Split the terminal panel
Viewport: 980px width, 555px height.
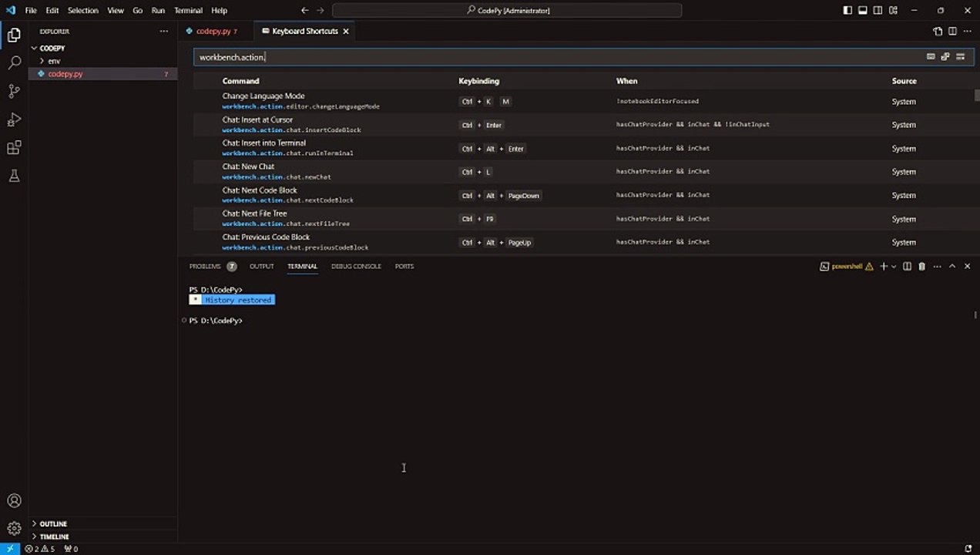point(907,266)
